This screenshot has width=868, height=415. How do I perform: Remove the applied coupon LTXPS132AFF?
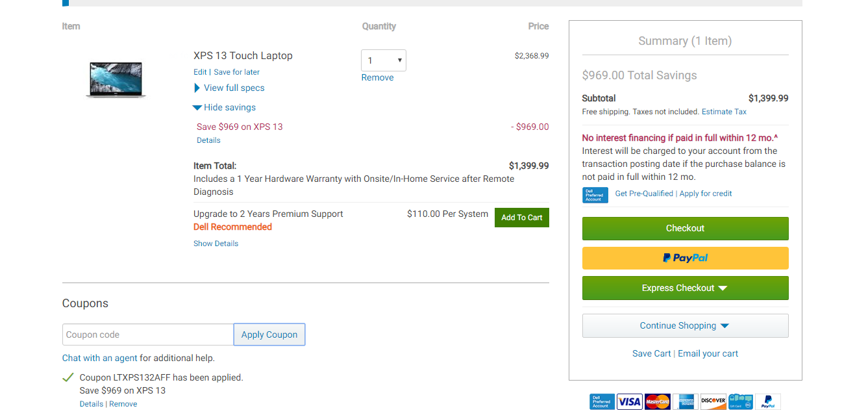point(123,404)
